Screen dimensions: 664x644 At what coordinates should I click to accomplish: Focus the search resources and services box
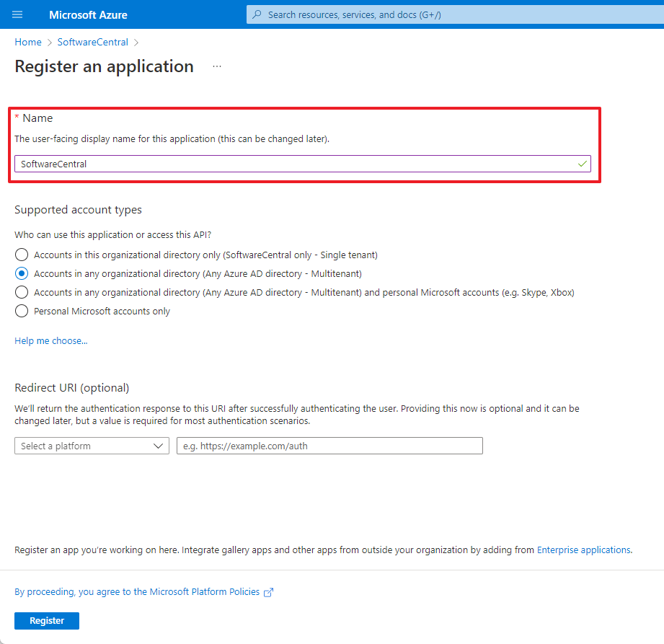pos(454,14)
